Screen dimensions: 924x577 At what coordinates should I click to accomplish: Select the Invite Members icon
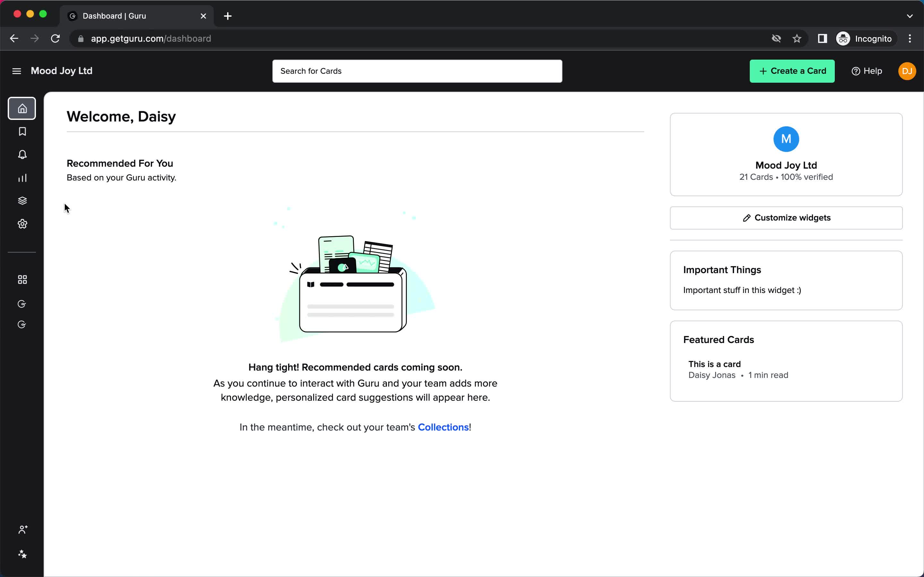pyautogui.click(x=22, y=530)
